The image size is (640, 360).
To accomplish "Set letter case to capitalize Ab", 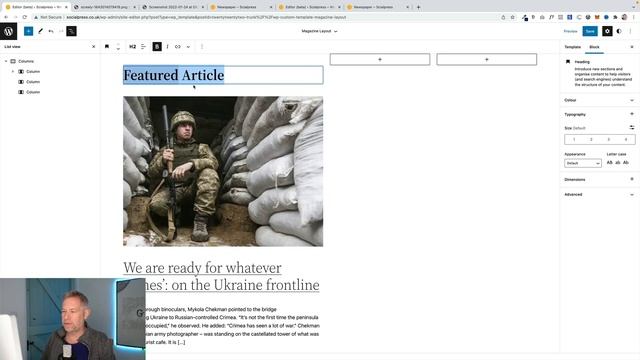I will (x=626, y=163).
